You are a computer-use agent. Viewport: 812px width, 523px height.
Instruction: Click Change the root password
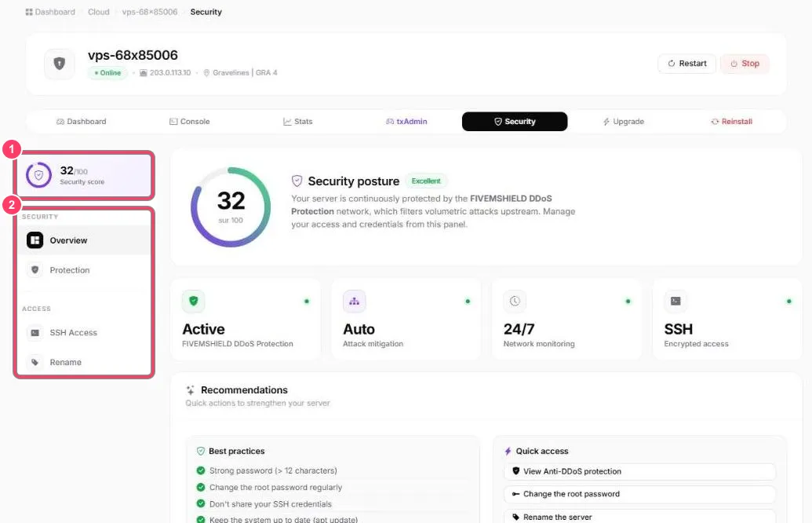click(x=639, y=495)
